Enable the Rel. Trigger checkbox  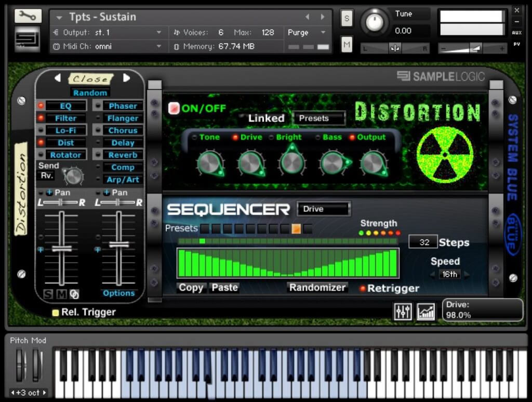click(55, 313)
